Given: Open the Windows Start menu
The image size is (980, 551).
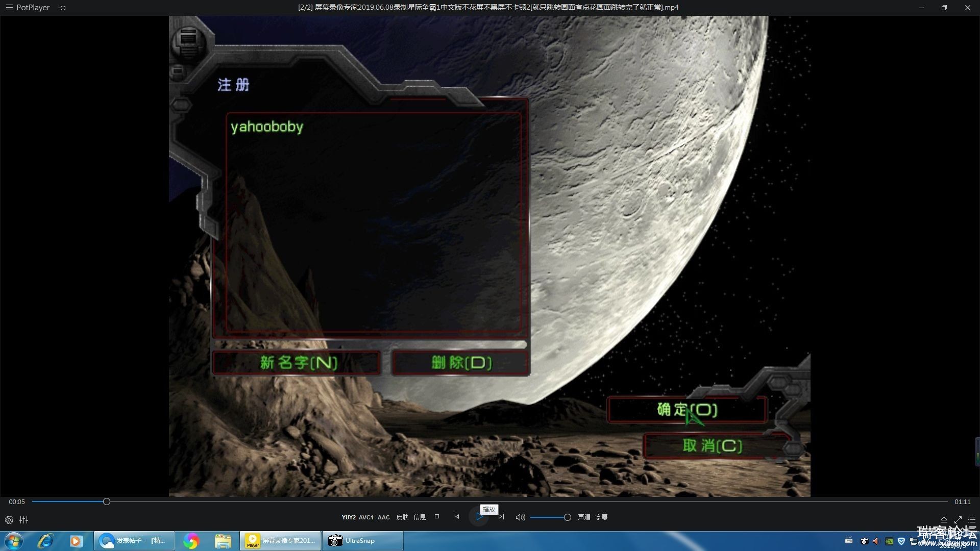Looking at the screenshot, I should tap(13, 541).
